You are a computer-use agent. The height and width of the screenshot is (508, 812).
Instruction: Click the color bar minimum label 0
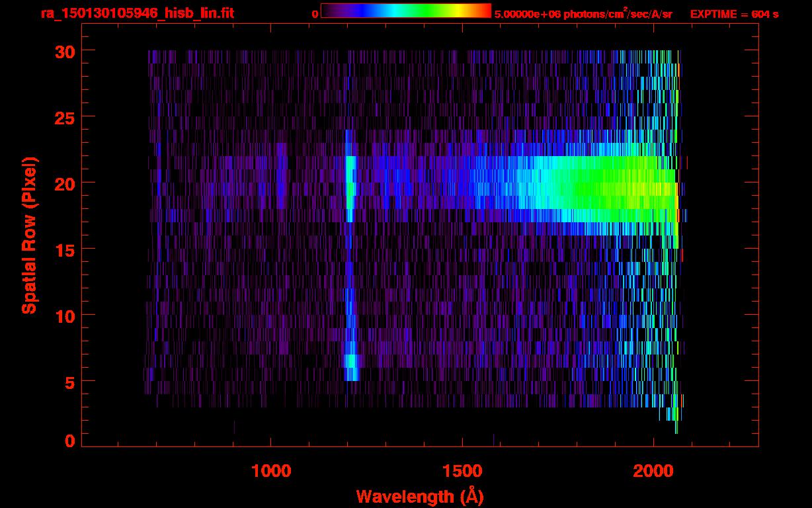click(x=315, y=15)
